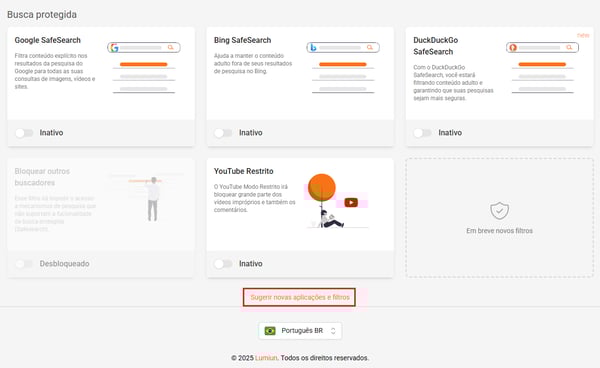The width and height of the screenshot is (600, 368).
Task: Click the YouTube play icon in YouTube Restrito card
Action: pyautogui.click(x=351, y=202)
